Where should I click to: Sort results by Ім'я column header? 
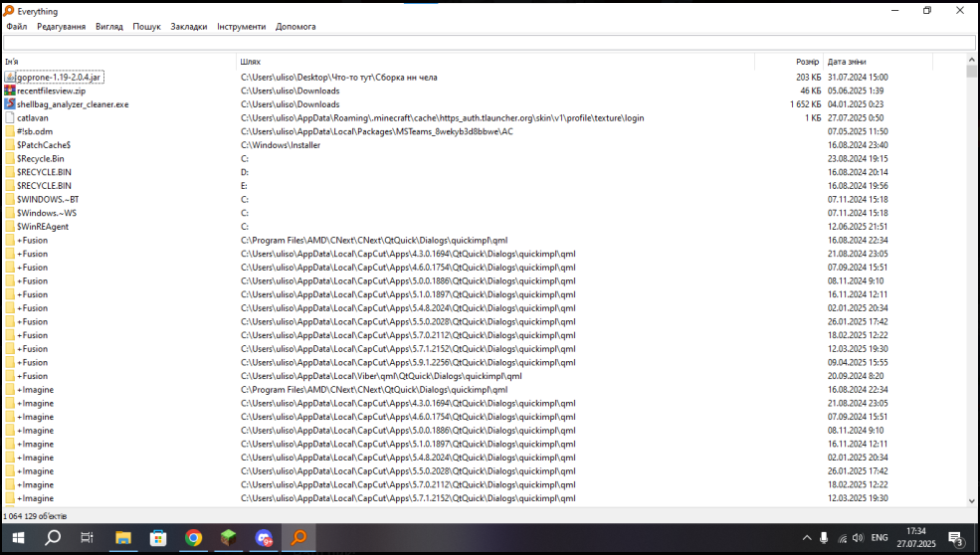click(x=118, y=62)
